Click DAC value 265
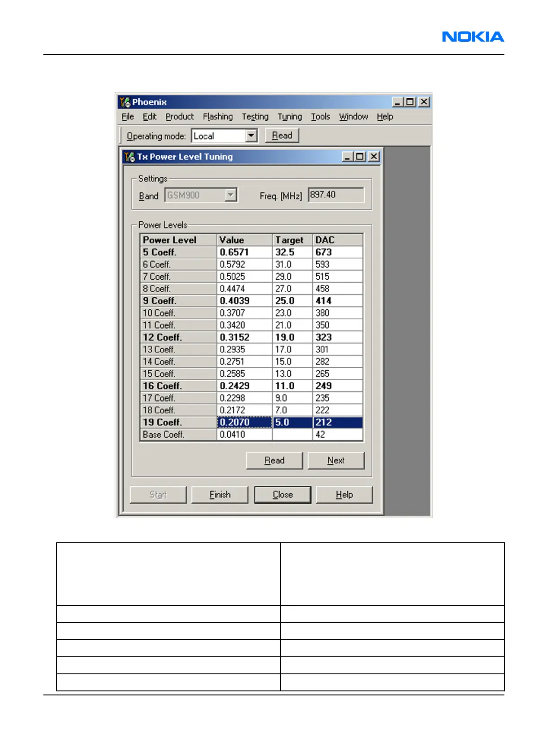 (x=338, y=374)
